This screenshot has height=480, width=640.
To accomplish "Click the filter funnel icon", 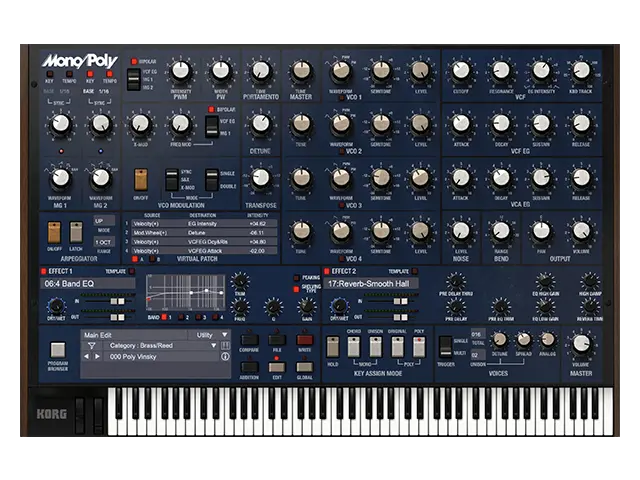I will [x=92, y=346].
